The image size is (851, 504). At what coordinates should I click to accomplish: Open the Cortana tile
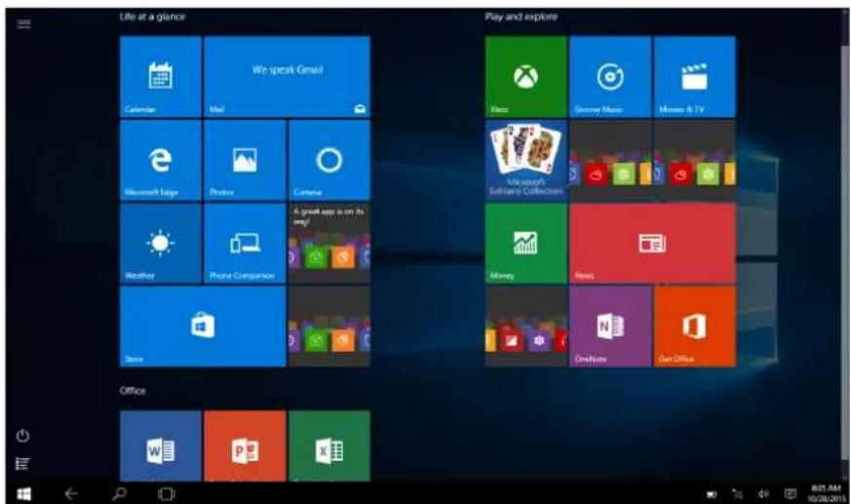pyautogui.click(x=329, y=160)
